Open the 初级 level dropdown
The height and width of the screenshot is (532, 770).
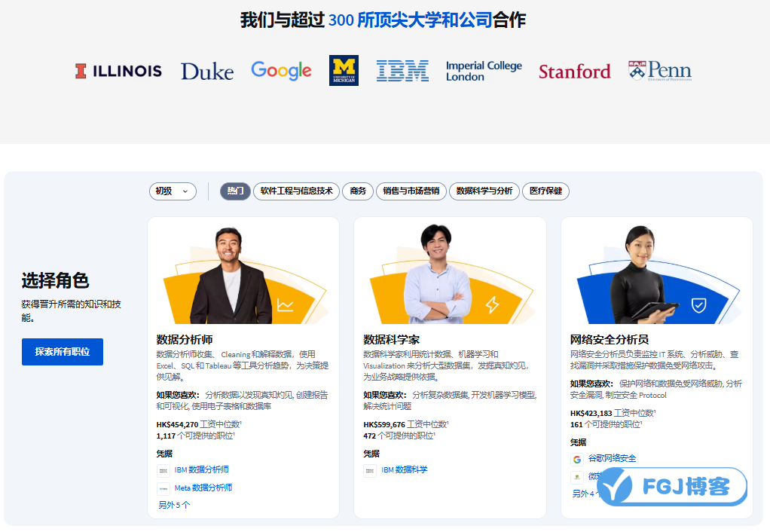click(173, 191)
